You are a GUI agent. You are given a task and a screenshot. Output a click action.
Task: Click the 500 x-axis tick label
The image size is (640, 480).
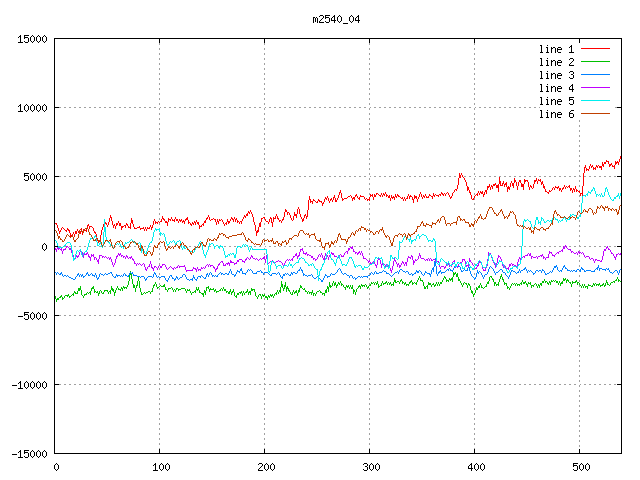click(x=579, y=467)
